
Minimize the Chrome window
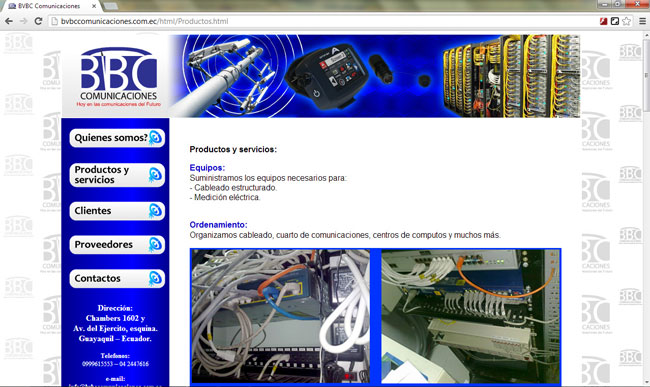tap(605, 4)
